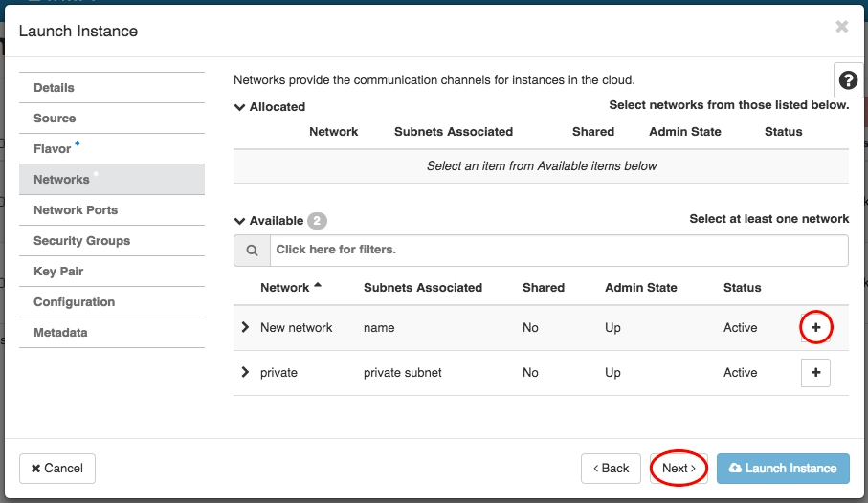Open the Source step
The image size is (868, 503).
coord(112,118)
